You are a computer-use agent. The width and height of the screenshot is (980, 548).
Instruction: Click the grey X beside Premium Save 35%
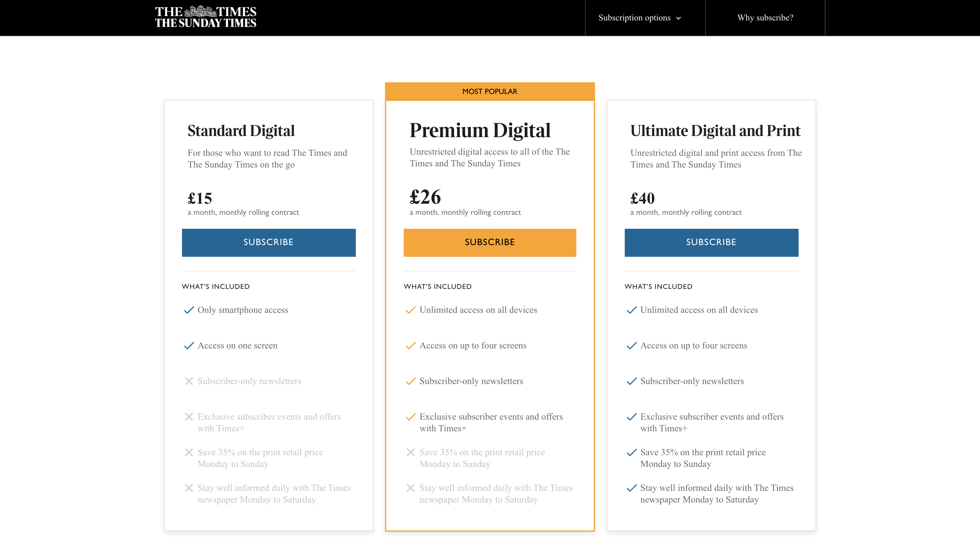pos(410,452)
